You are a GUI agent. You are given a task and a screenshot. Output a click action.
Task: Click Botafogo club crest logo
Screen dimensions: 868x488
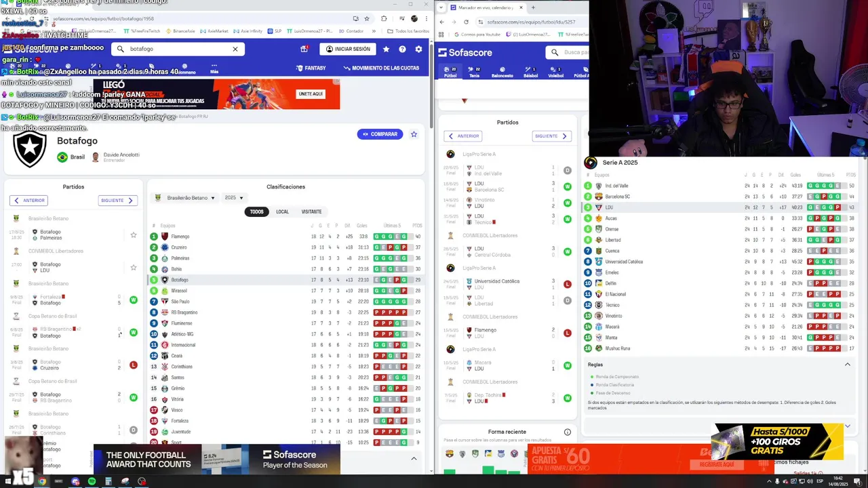click(x=30, y=149)
